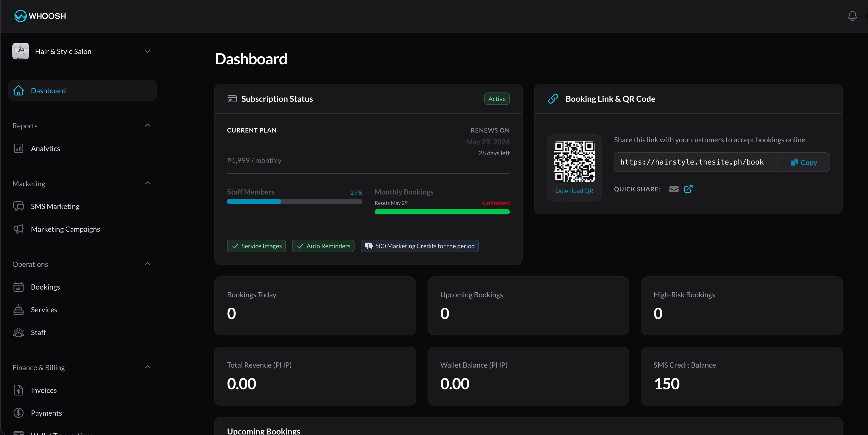Click the Analytics chart icon

[19, 148]
